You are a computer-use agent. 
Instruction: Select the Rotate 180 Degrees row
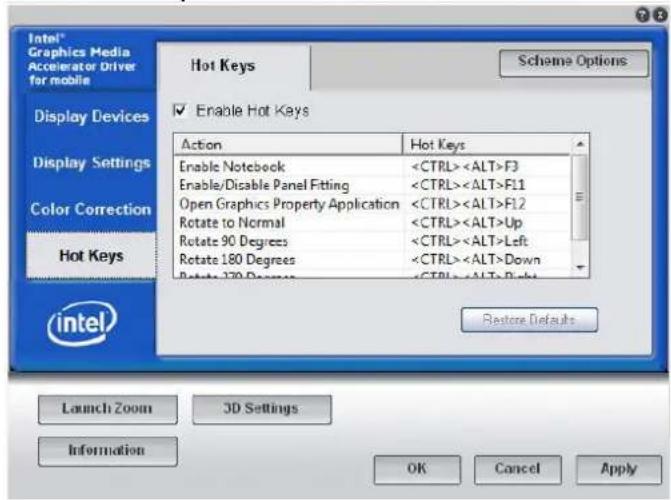click(x=372, y=259)
